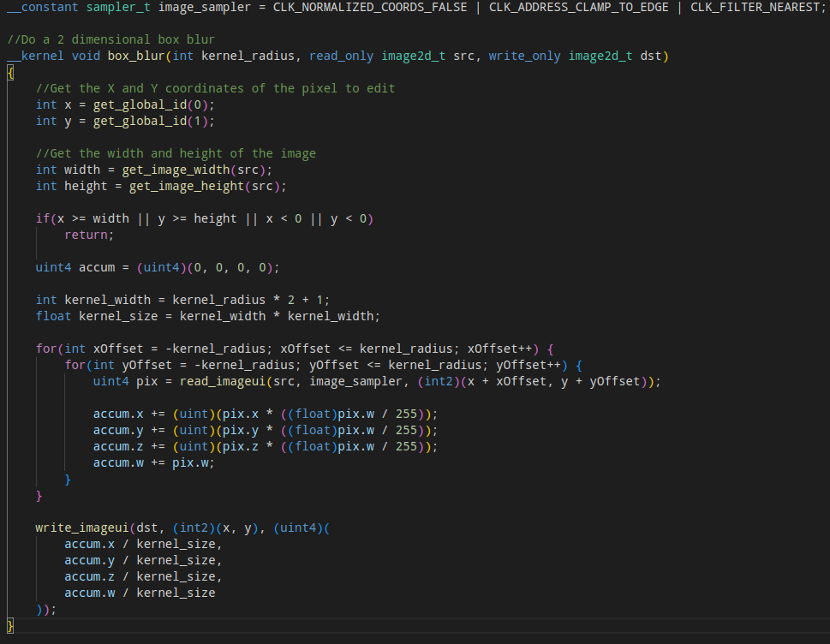Click the get_image_width function call

click(x=176, y=169)
